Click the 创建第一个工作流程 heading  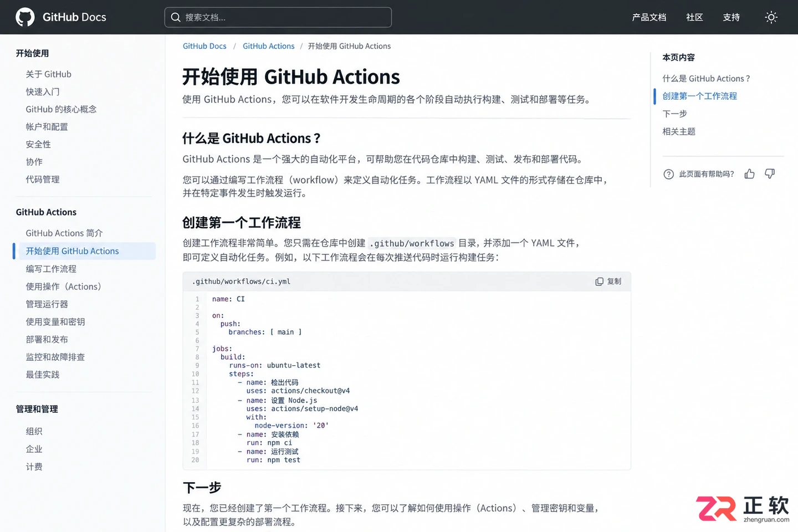pyautogui.click(x=242, y=223)
